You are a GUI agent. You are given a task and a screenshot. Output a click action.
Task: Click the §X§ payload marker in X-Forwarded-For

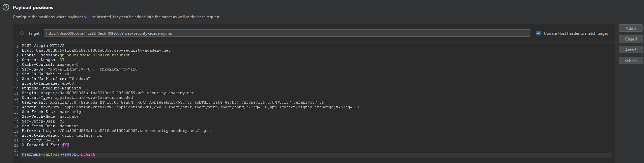click(x=66, y=145)
